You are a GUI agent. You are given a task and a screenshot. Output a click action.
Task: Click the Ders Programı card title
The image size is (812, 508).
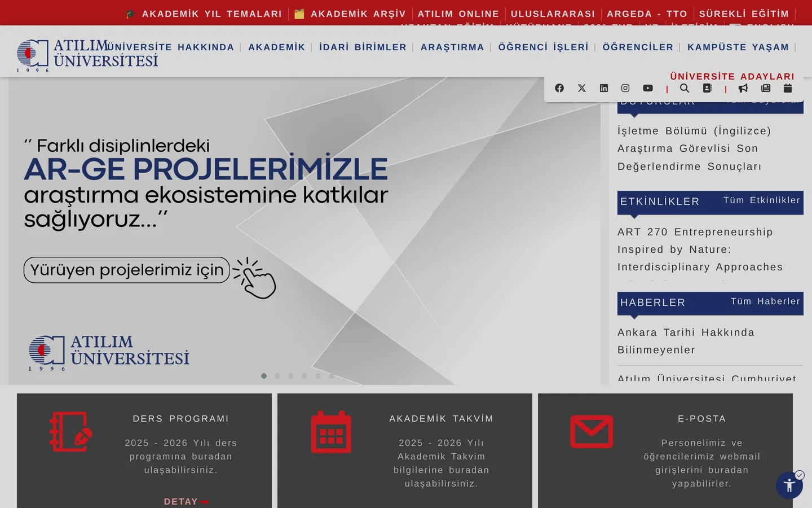click(x=181, y=419)
